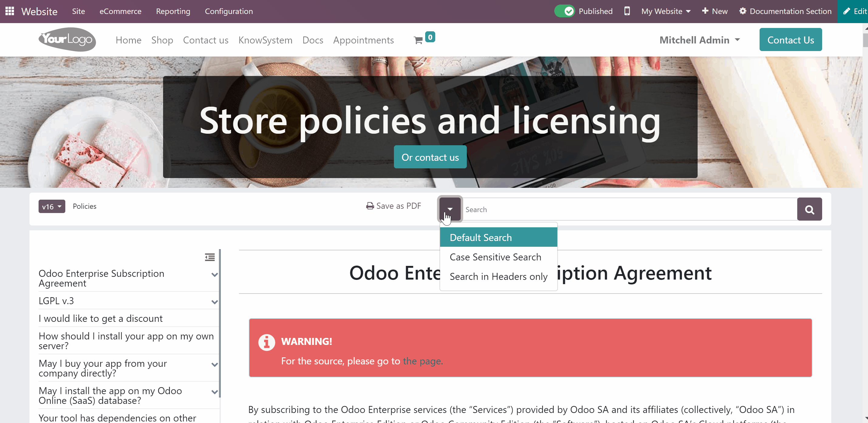Open the v16 version dropdown
The image size is (868, 423).
click(52, 206)
